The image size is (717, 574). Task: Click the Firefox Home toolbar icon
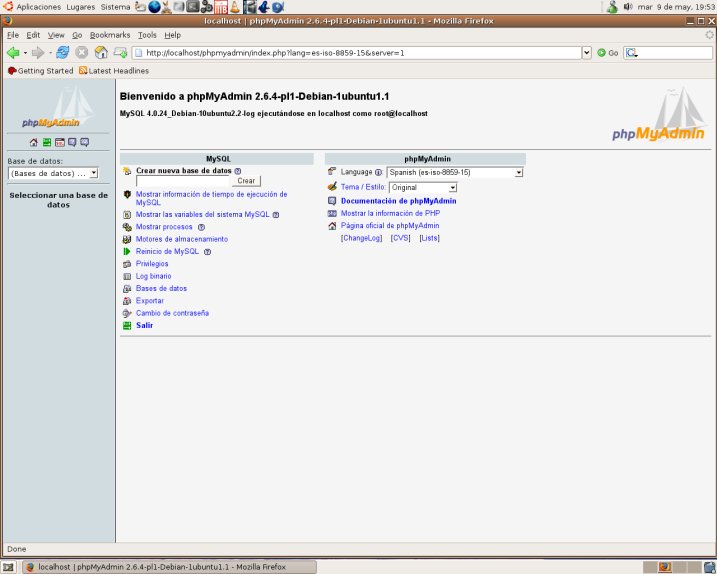coord(101,53)
